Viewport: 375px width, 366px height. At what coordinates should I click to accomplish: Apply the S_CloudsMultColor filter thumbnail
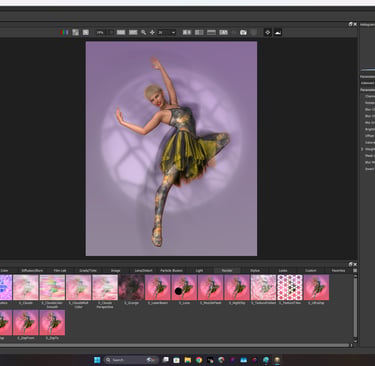[79, 287]
